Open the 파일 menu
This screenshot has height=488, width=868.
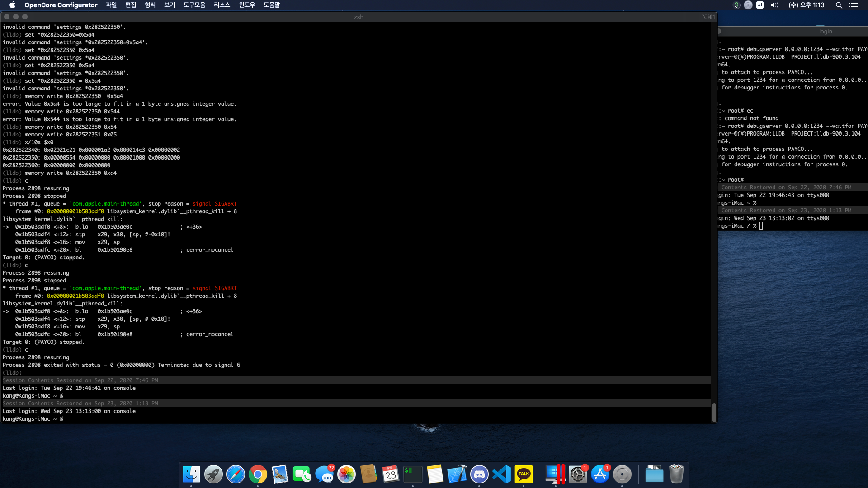coord(111,5)
